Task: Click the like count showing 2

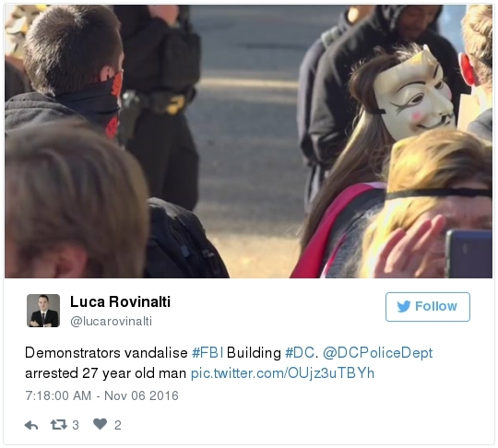Action: 118,425
